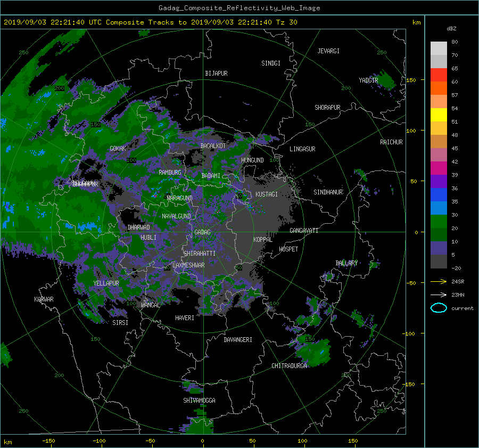Select the blue 36 dBZ color swatch
The height and width of the screenshot is (448, 479).
coord(439,194)
